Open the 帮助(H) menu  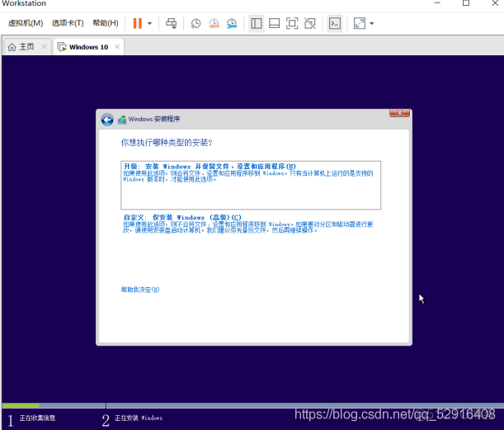105,23
